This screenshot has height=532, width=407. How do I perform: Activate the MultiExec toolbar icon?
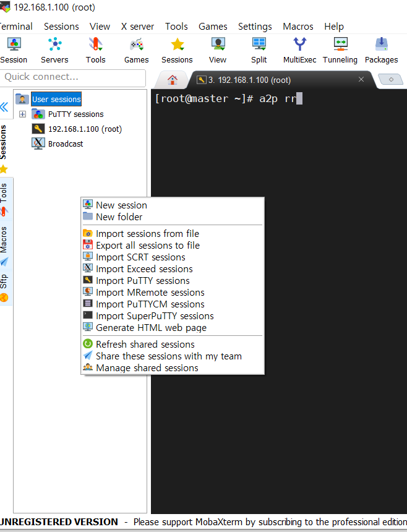tap(299, 51)
